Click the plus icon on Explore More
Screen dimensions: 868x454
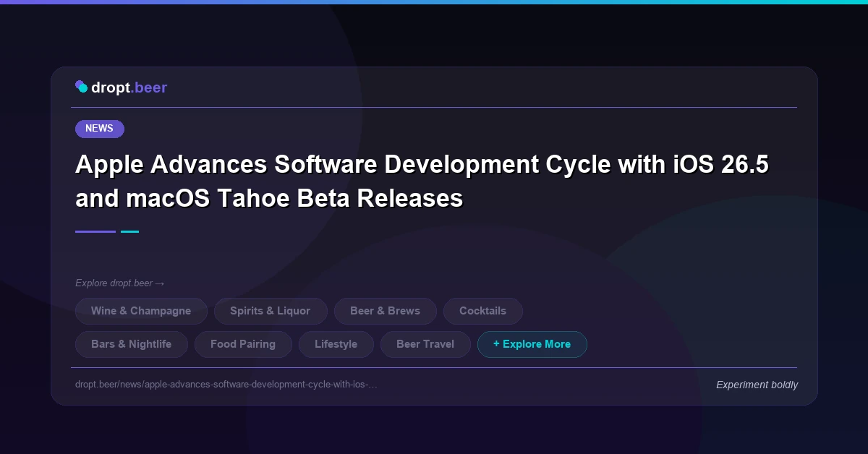[x=496, y=344]
